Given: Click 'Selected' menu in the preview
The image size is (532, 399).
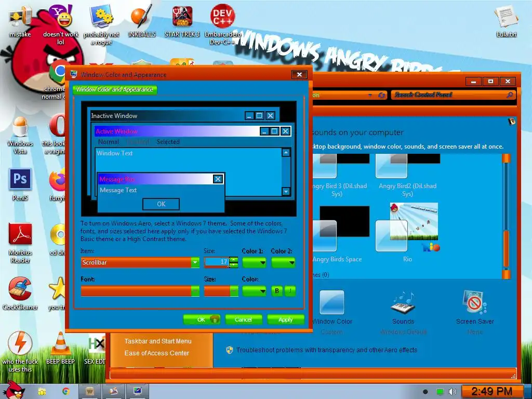Looking at the screenshot, I should 168,142.
